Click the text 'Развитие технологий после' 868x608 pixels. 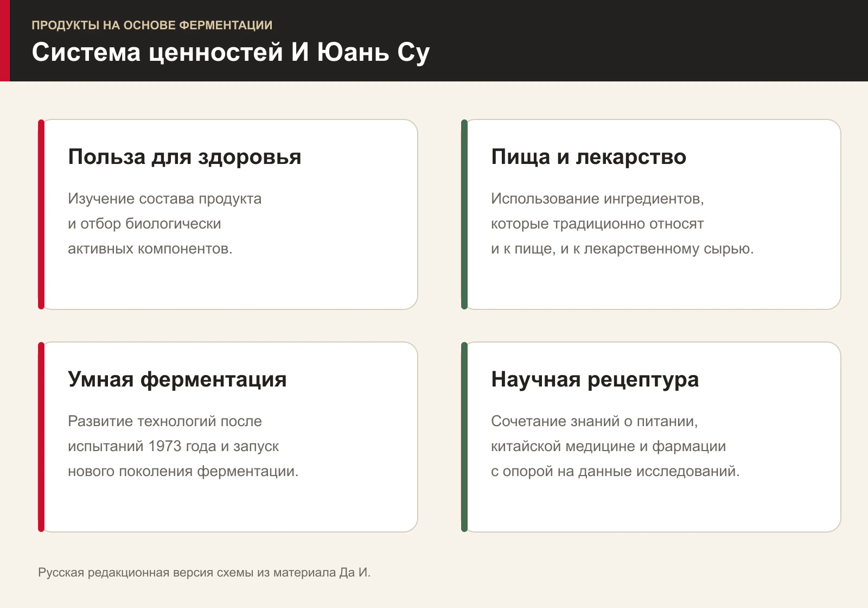point(165,421)
